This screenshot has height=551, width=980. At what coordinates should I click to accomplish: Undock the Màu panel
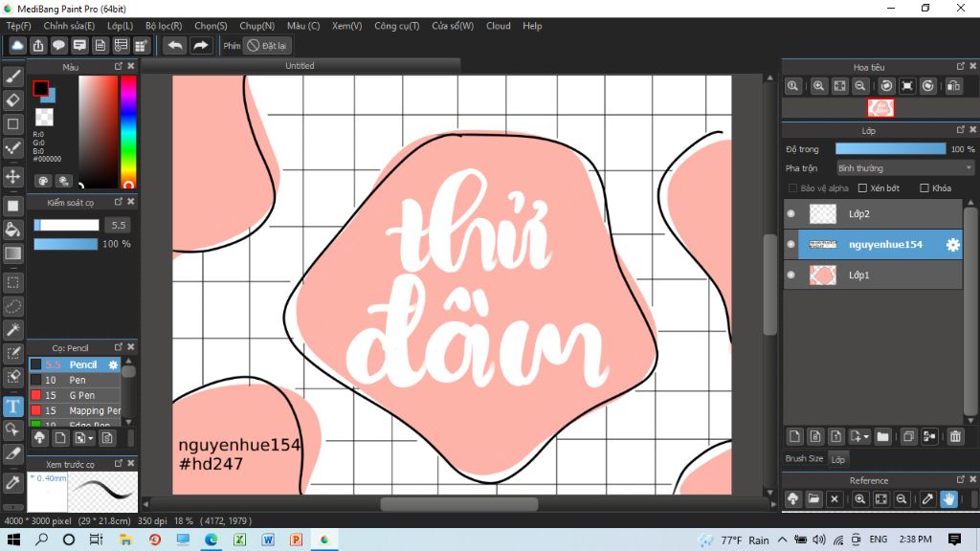pos(119,66)
